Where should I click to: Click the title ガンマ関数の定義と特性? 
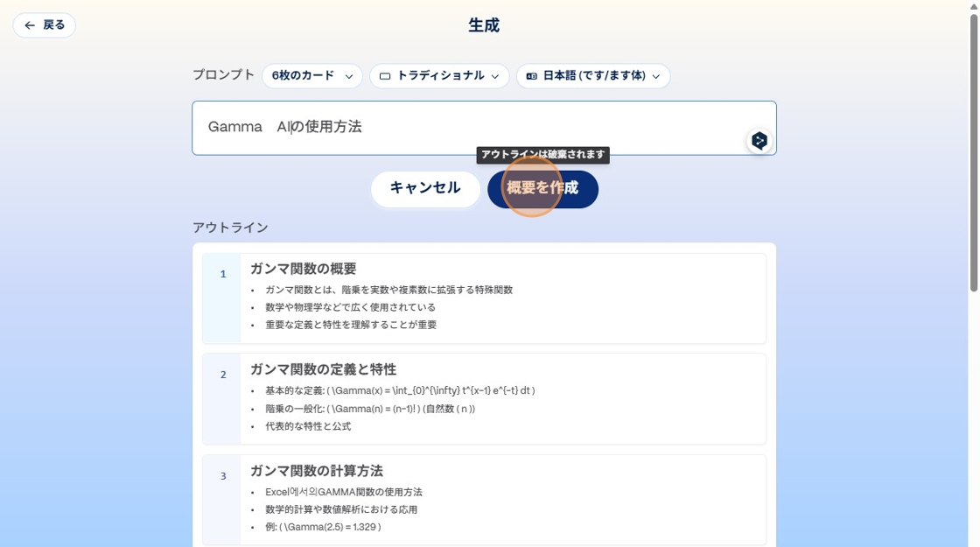(x=323, y=369)
